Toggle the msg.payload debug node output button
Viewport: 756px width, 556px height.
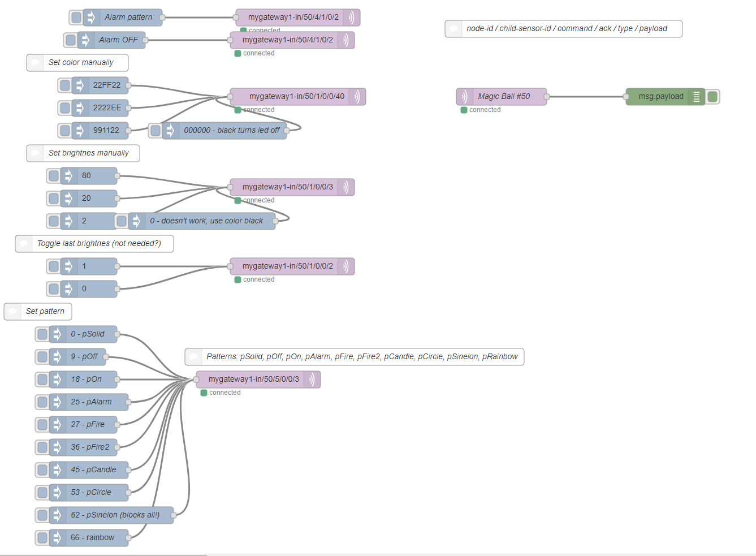pyautogui.click(x=712, y=97)
